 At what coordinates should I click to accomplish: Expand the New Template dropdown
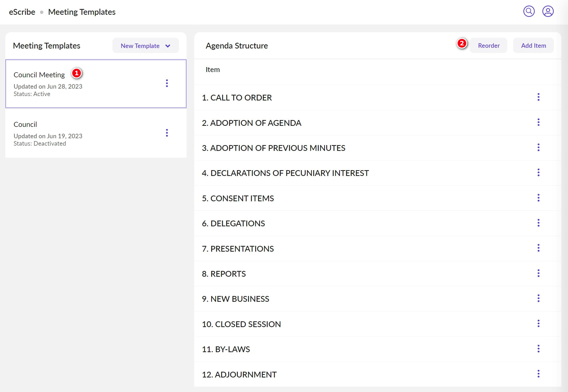[x=140, y=46]
